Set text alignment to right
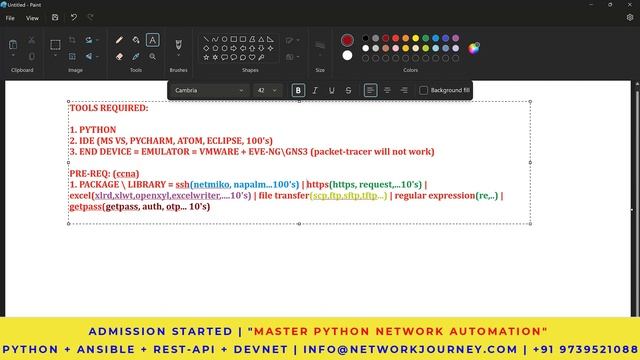 pos(404,90)
